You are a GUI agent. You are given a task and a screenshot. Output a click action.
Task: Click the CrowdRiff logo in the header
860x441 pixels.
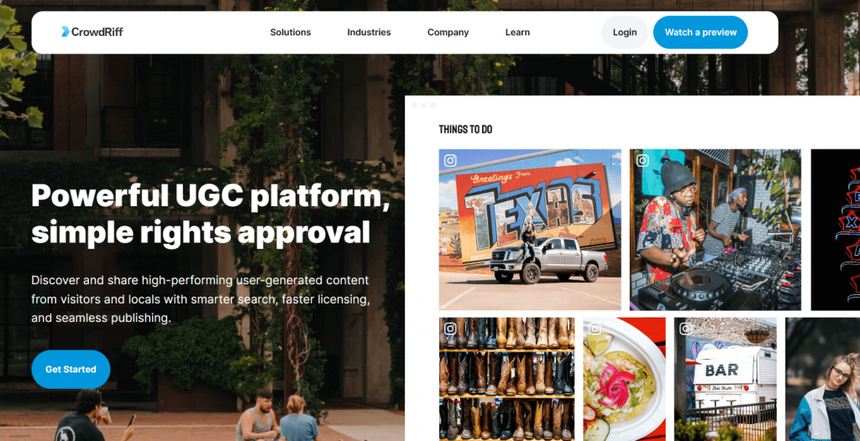point(92,32)
